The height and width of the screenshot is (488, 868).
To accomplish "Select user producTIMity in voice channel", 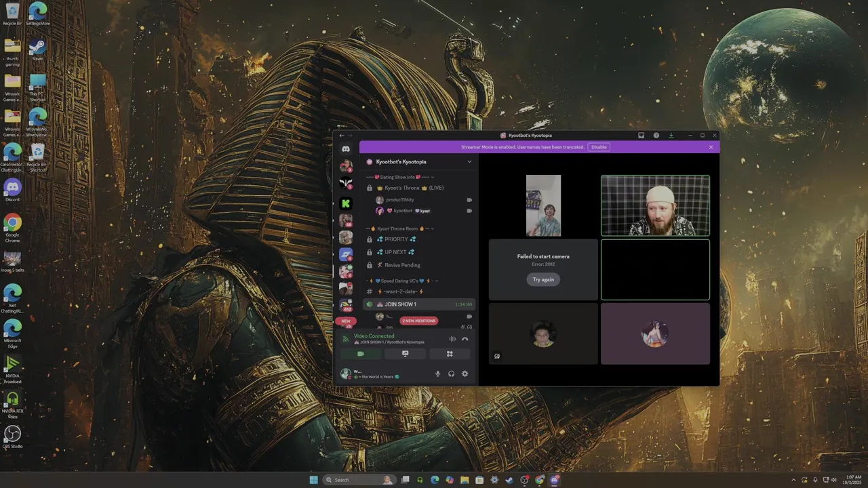I will point(424,200).
